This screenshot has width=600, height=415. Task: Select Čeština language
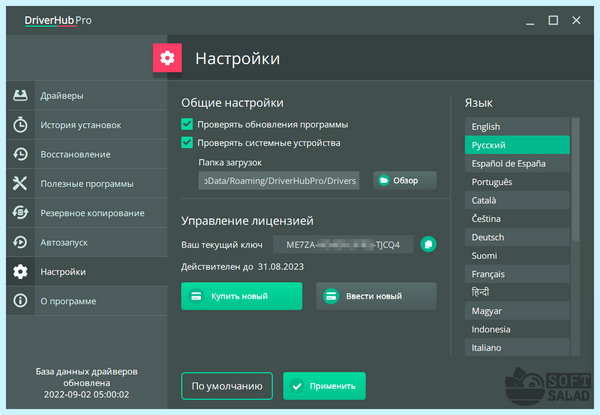click(517, 218)
